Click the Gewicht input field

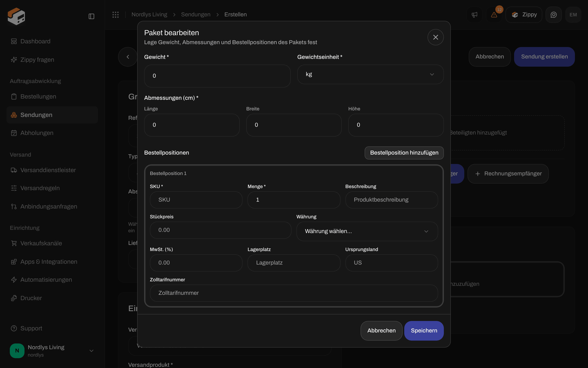(x=217, y=76)
